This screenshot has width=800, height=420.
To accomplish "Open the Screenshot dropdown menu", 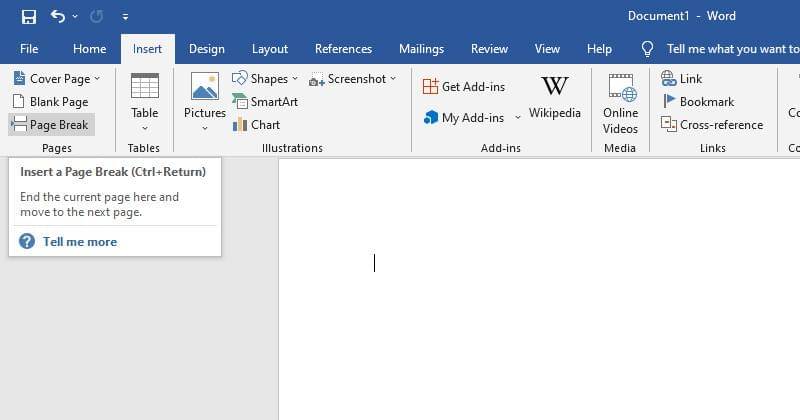I will 393,79.
